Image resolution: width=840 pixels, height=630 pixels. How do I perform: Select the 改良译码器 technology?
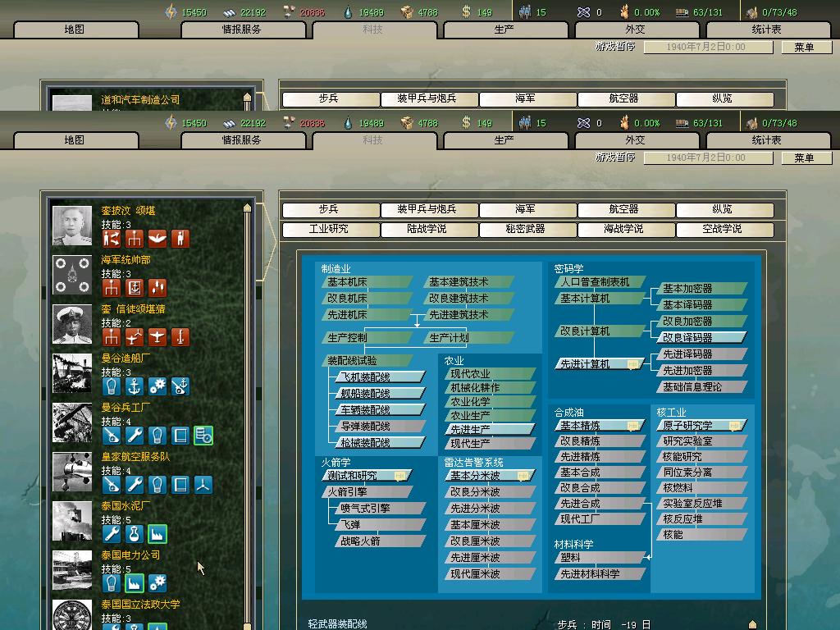coord(701,338)
